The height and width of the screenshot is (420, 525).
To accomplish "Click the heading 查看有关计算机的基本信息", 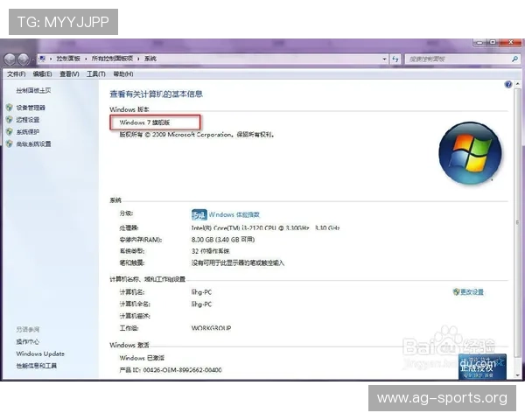I will [x=156, y=94].
